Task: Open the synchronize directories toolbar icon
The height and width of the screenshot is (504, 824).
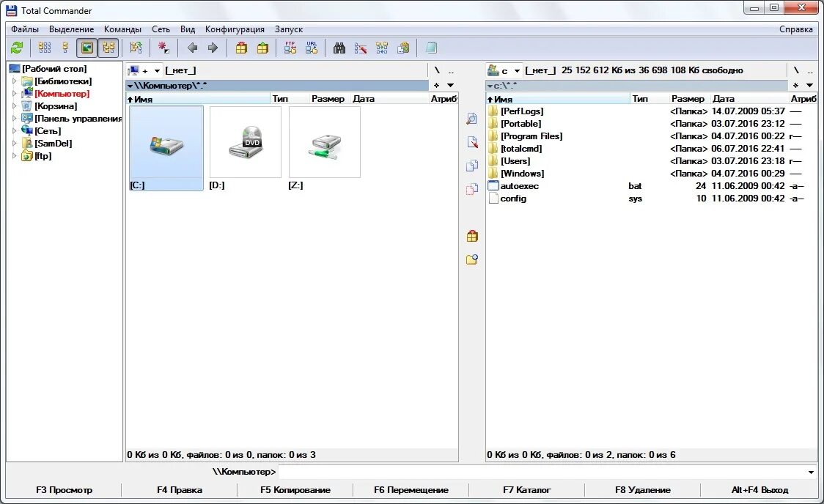Action: point(382,48)
